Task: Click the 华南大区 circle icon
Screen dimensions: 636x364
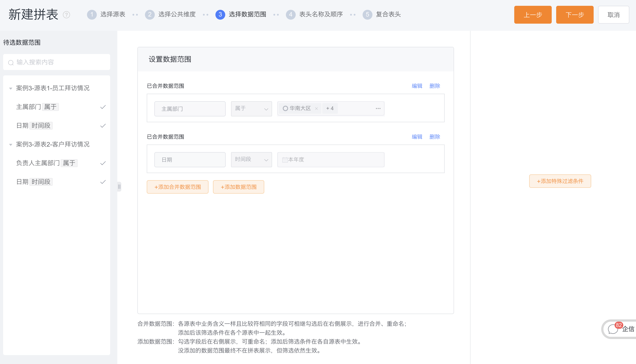Action: [285, 108]
